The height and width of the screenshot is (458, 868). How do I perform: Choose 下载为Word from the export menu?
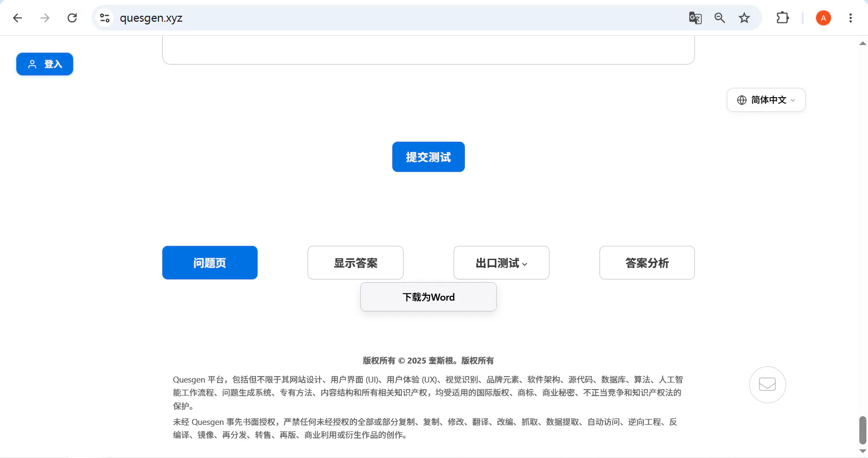(429, 297)
